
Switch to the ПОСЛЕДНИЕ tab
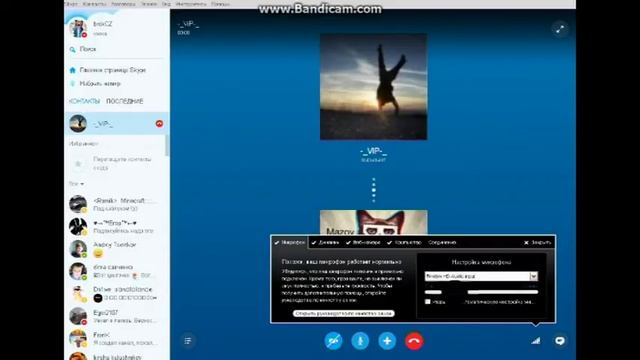(x=124, y=101)
